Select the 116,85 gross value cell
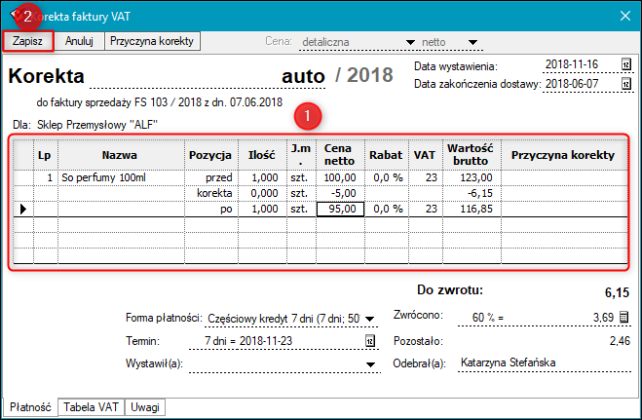Screen dimensions: 642x420 coord(472,209)
